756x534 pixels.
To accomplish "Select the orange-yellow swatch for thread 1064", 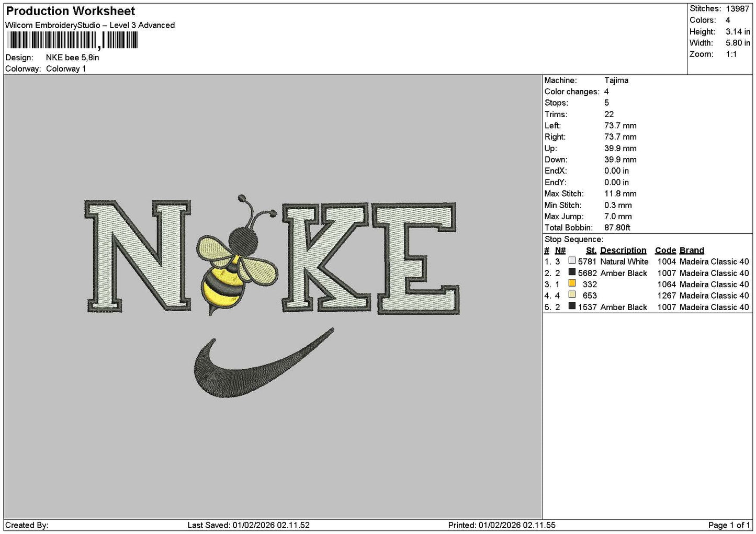I will pos(572,283).
